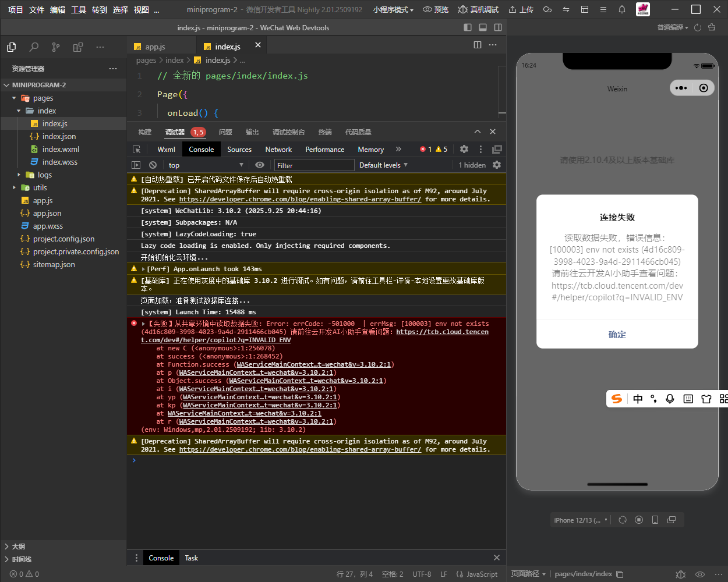
Task: Switch to the Network tab
Action: coord(278,150)
